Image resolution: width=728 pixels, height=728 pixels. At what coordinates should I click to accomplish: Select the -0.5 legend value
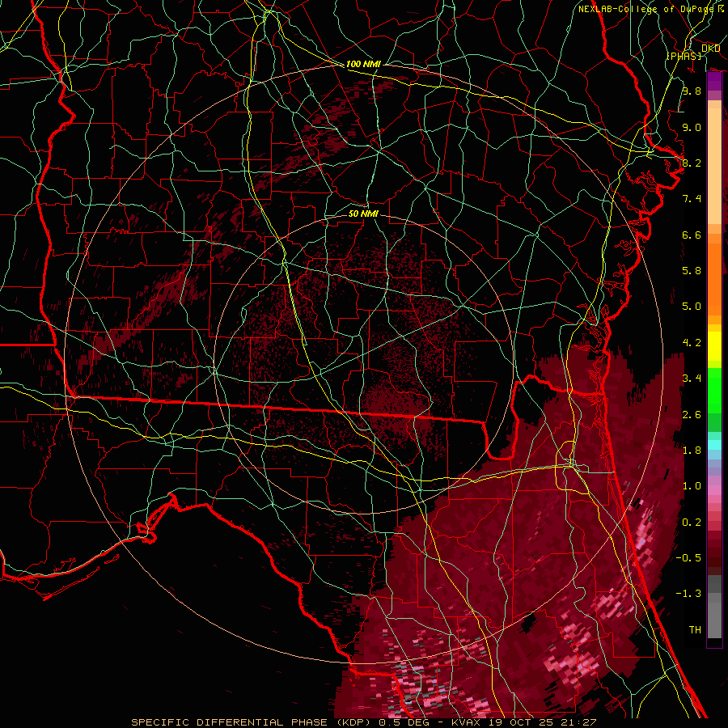[688, 558]
